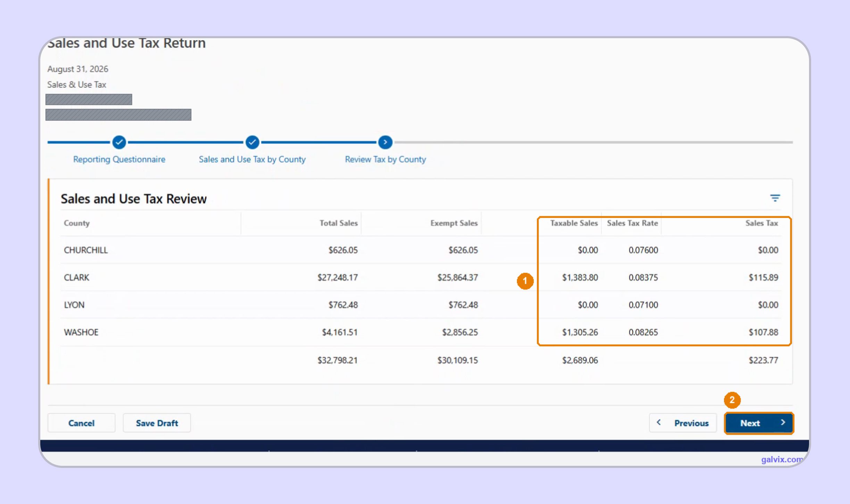Click the Review Tax by County step circle

point(385,142)
